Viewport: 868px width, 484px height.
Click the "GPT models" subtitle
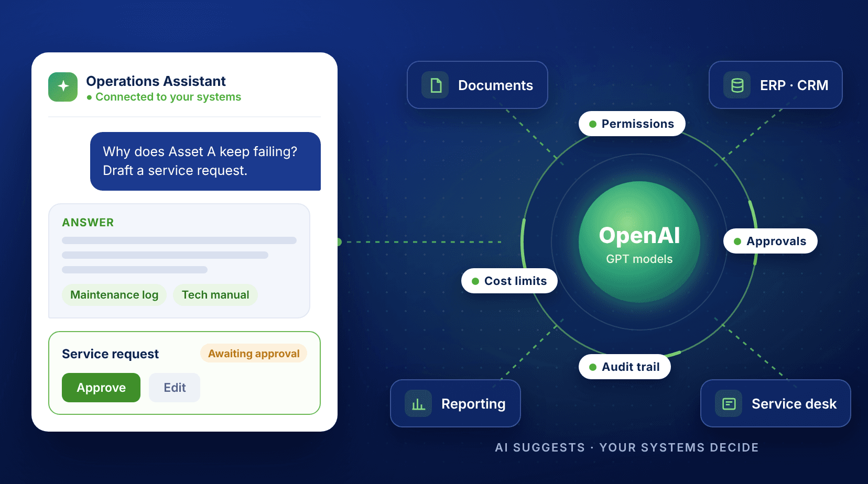(639, 259)
